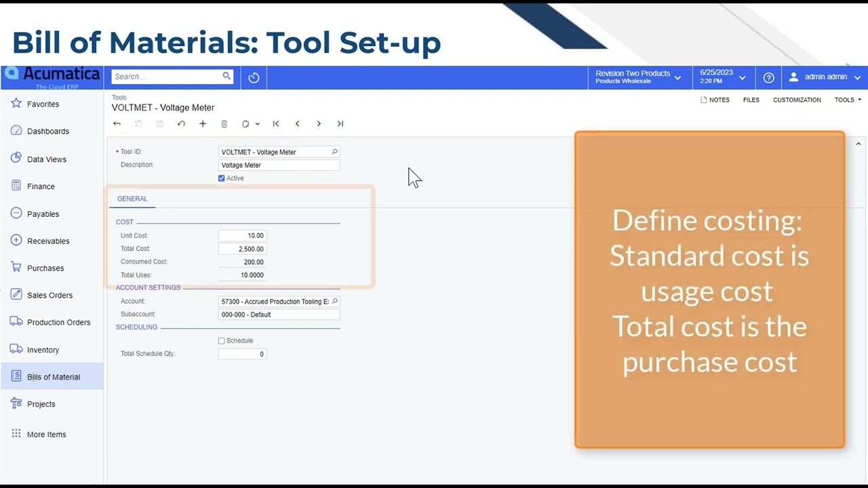Click the Subaccount field

pos(279,314)
